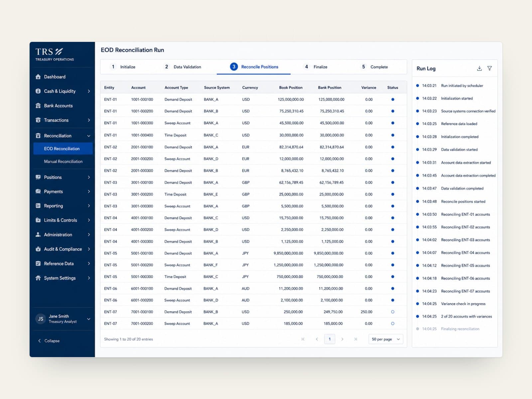Click the JS user avatar
Image resolution: width=532 pixels, height=399 pixels.
[x=41, y=319]
